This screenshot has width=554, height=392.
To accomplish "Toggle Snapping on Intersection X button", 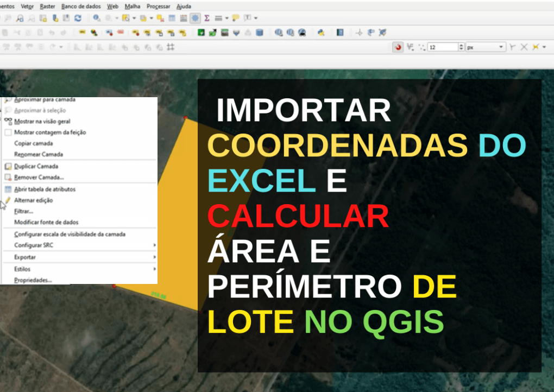I will [x=524, y=47].
